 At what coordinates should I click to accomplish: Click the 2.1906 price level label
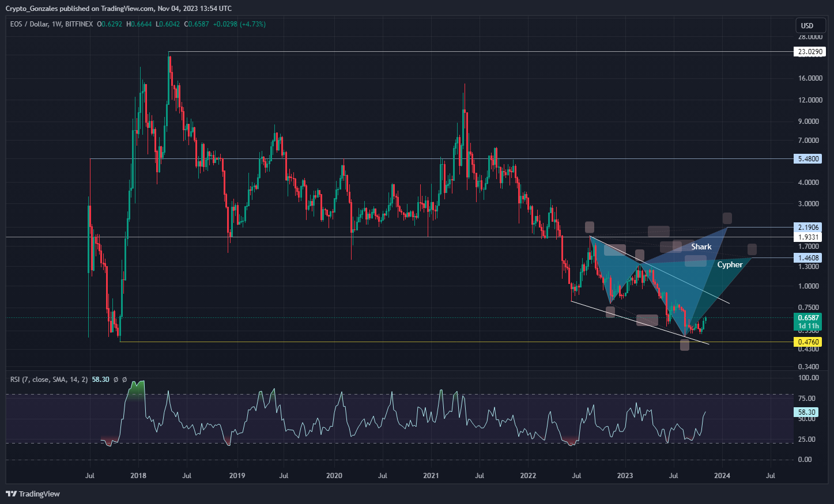[808, 227]
